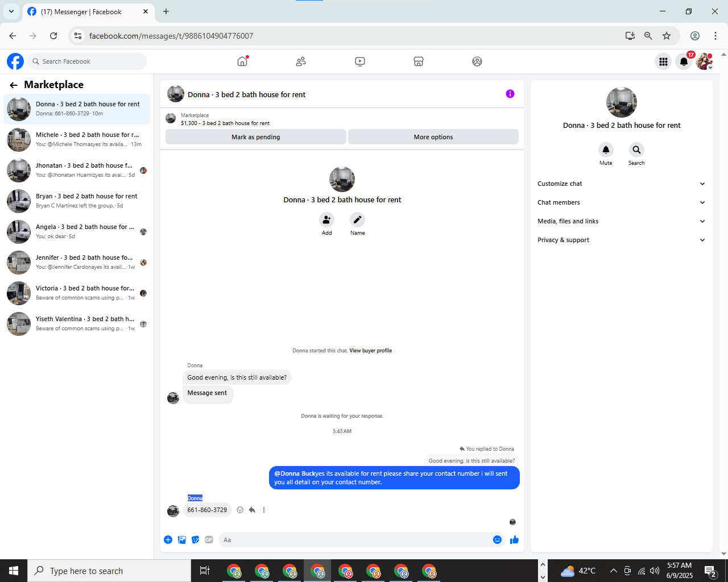The image size is (728, 582).
Task: Open the Facebook menu grid icon
Action: 663,61
